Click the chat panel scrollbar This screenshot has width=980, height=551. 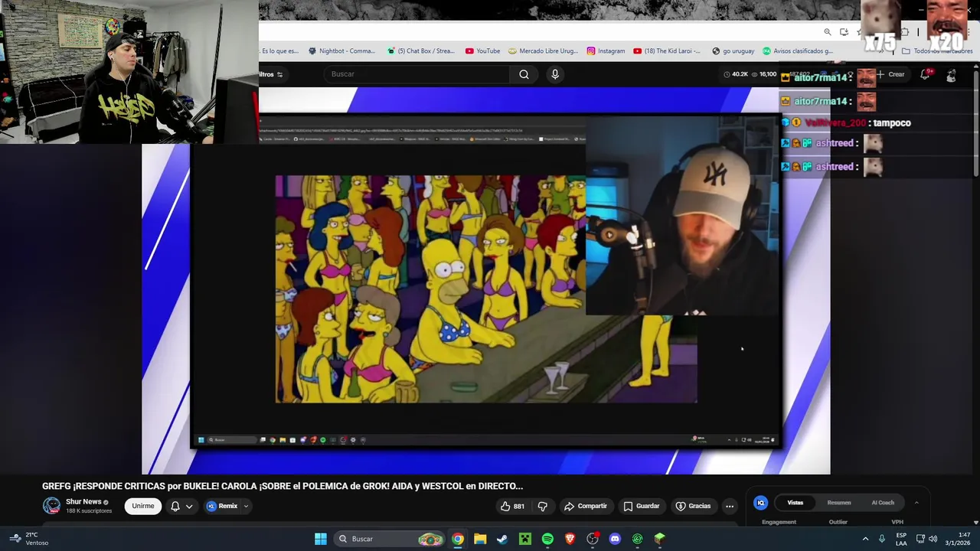pos(976,122)
